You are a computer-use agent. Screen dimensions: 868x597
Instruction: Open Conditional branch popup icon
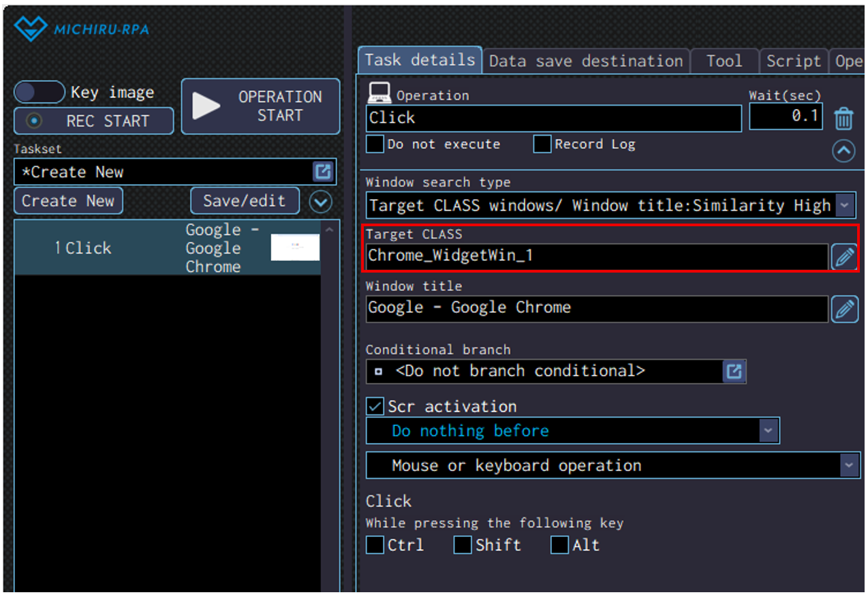(x=734, y=371)
